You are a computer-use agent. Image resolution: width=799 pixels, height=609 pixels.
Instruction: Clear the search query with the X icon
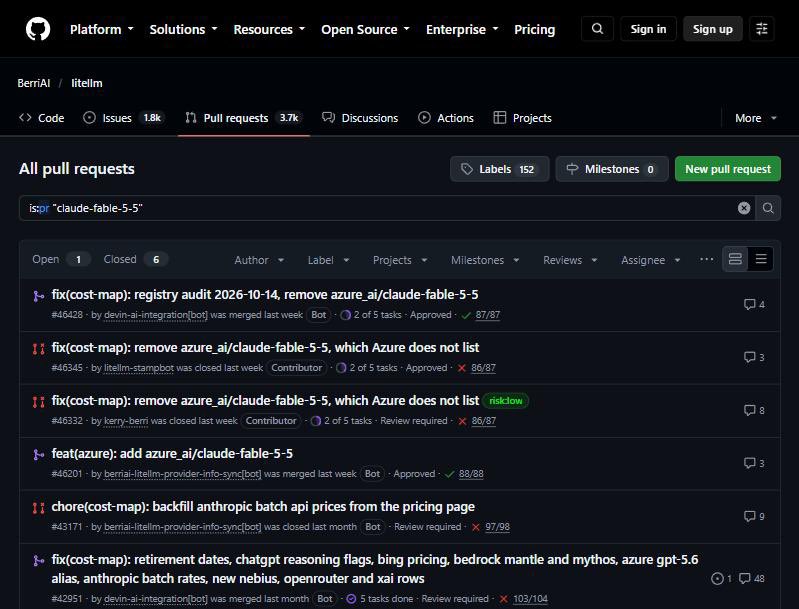743,208
